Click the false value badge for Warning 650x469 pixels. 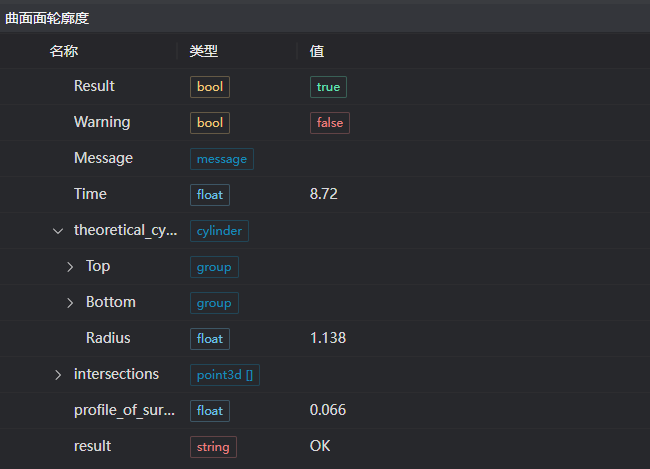coord(329,123)
